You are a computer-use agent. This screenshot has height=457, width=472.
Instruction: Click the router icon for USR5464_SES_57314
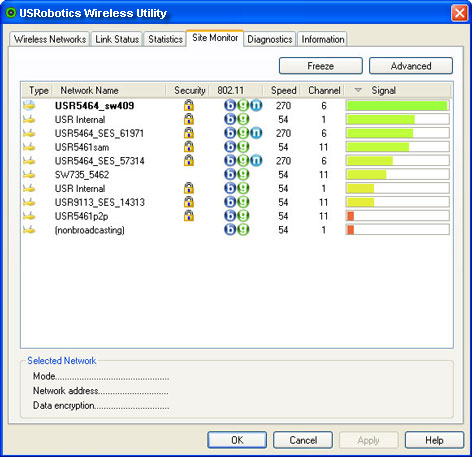pyautogui.click(x=29, y=161)
